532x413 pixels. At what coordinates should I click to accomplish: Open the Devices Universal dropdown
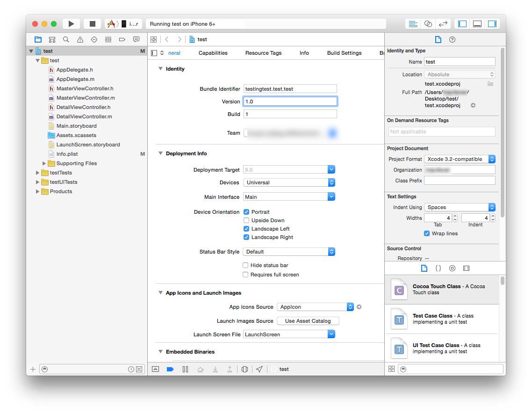point(289,182)
